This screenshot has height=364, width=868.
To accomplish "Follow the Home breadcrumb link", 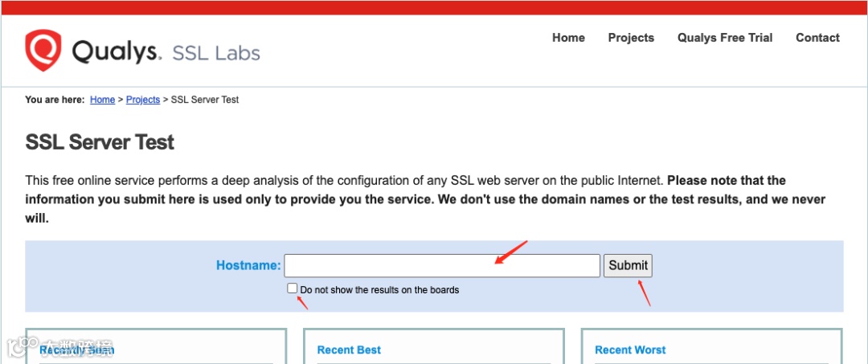I will click(102, 100).
